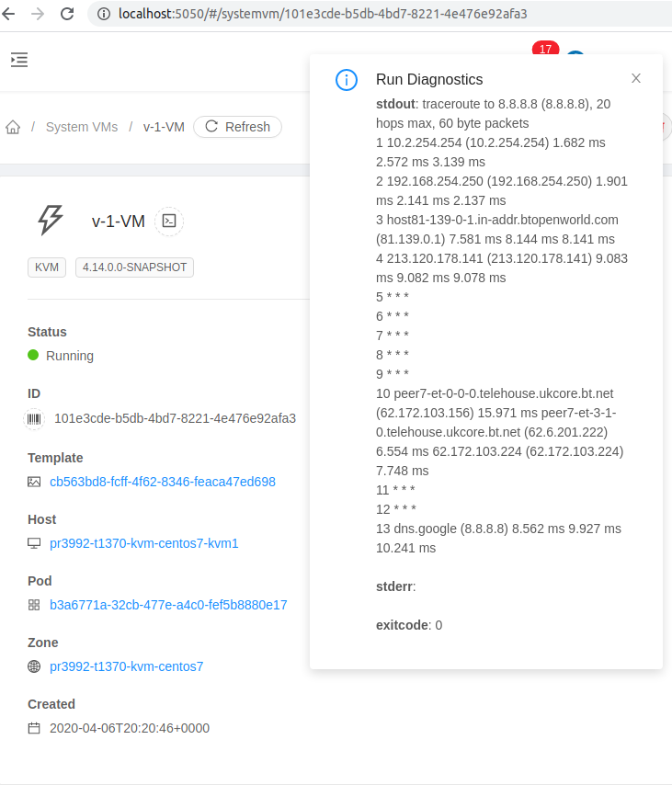
Task: Select the hop 1 10.2.254.254 line
Action: pos(491,153)
